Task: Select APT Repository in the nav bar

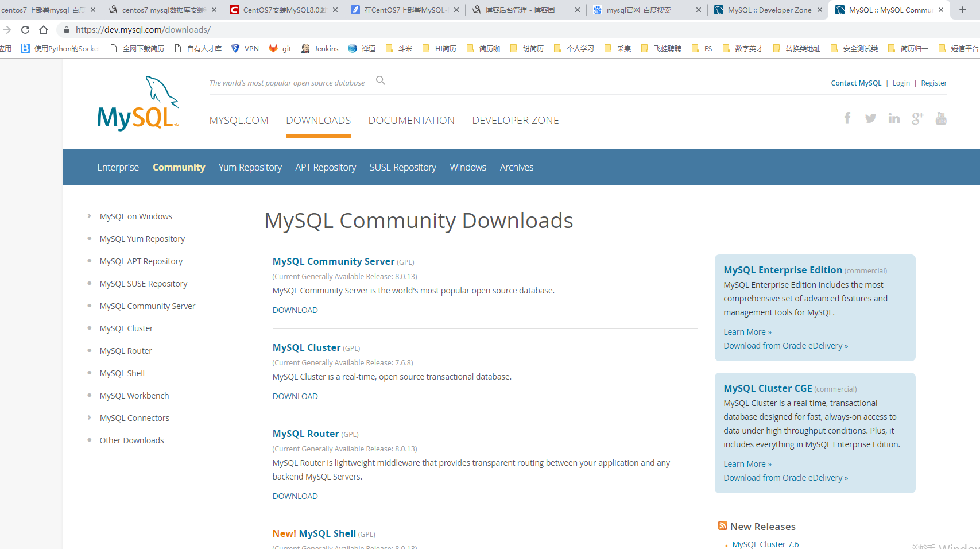Action: click(326, 167)
